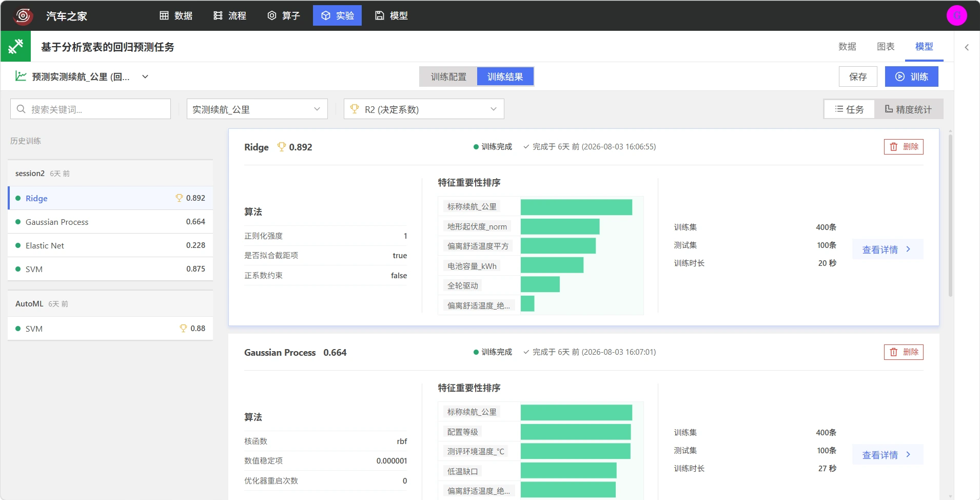This screenshot has width=980, height=500.
Task: Click the 全轮驱动 importance bar
Action: point(540,285)
